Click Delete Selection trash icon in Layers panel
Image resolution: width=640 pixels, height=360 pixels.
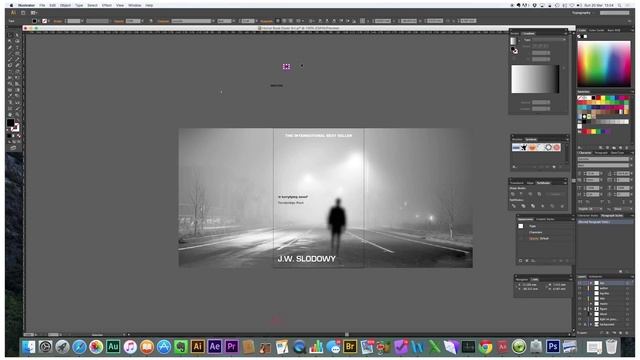(x=628, y=333)
